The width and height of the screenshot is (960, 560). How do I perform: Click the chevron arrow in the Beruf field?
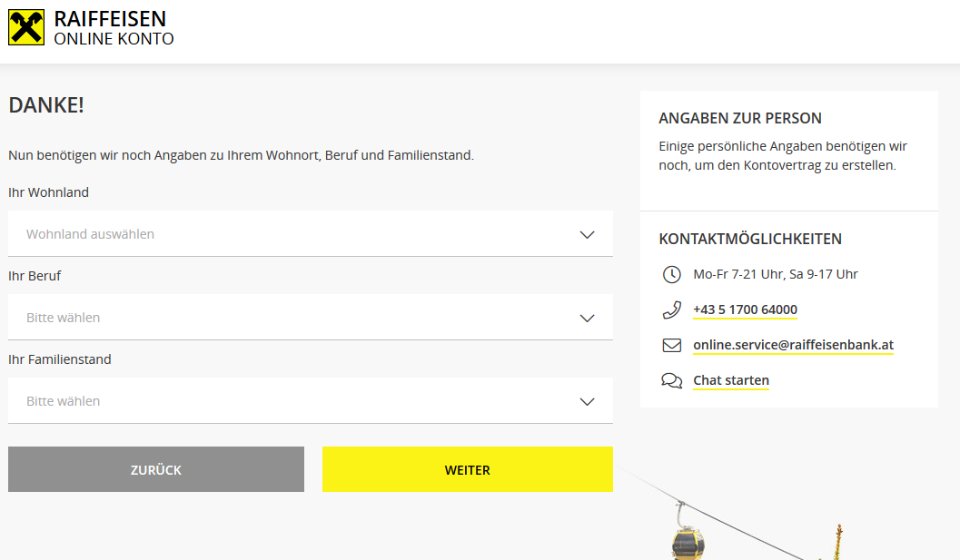587,318
